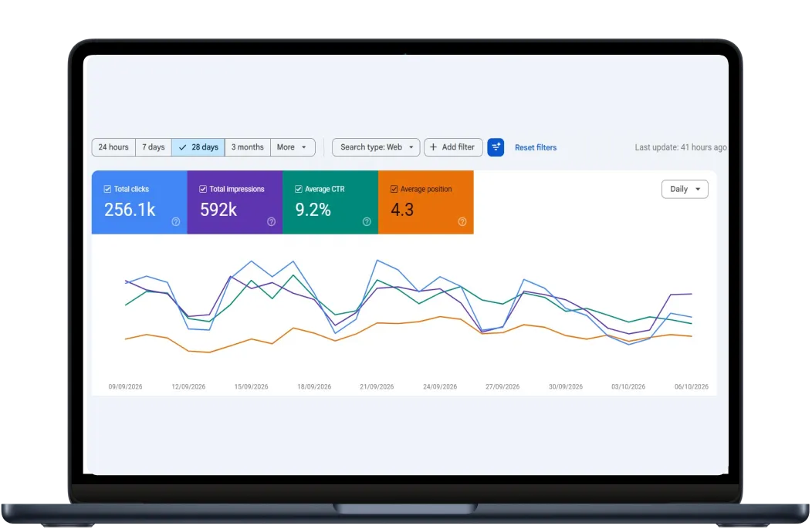Click the 15/09/2026 axis date label
812x529 pixels.
point(251,386)
